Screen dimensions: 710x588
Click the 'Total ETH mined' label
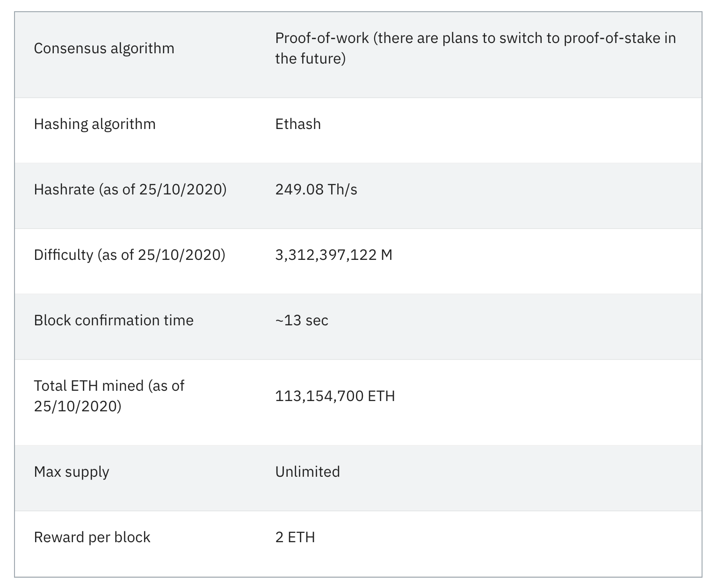point(109,386)
